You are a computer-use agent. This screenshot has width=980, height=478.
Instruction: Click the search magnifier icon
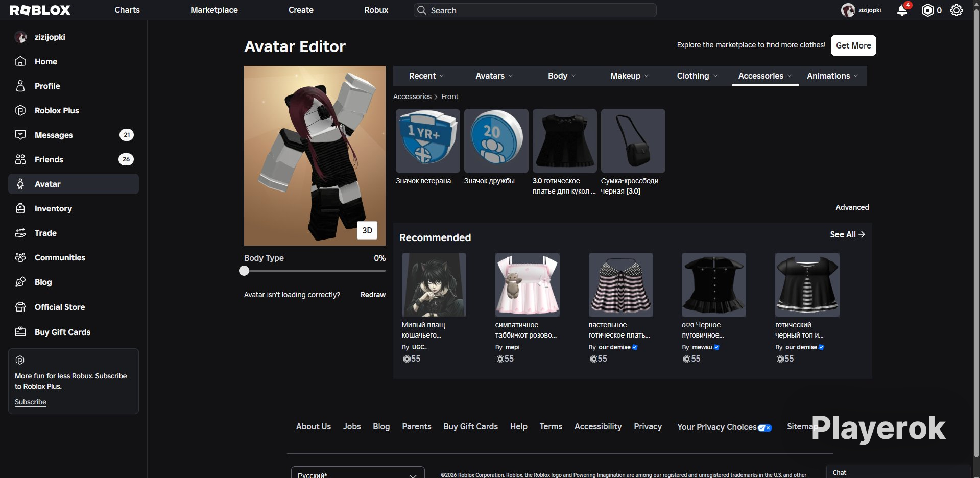point(421,10)
